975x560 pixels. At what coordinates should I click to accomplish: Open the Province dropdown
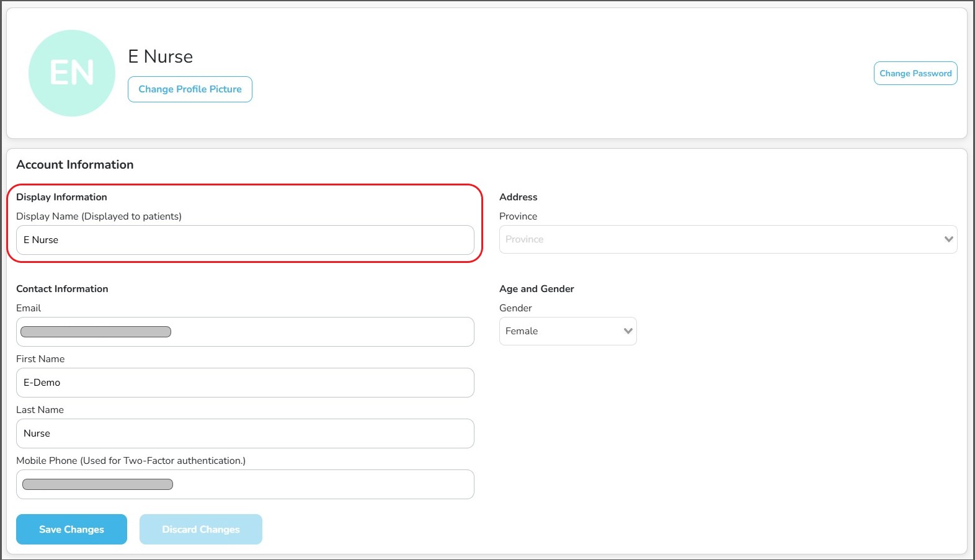(719, 239)
